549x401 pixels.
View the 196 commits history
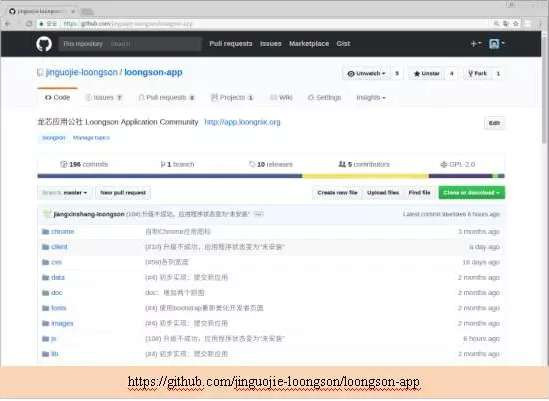pos(84,164)
